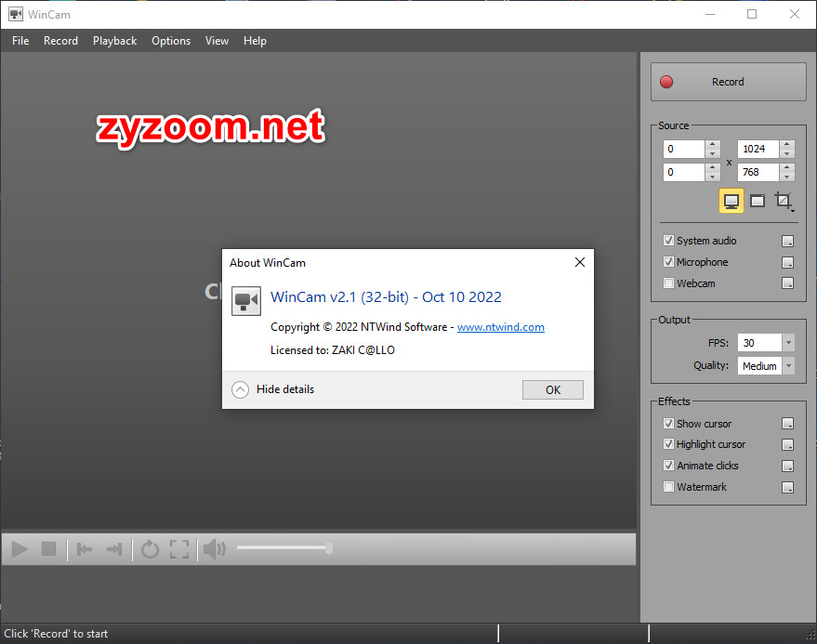Click the source Y offset field
Viewport: 817px width, 644px height.
[x=684, y=172]
